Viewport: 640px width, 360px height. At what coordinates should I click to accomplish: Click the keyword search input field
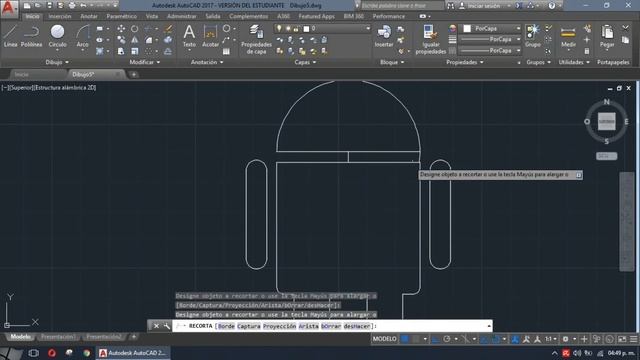pyautogui.click(x=402, y=5)
